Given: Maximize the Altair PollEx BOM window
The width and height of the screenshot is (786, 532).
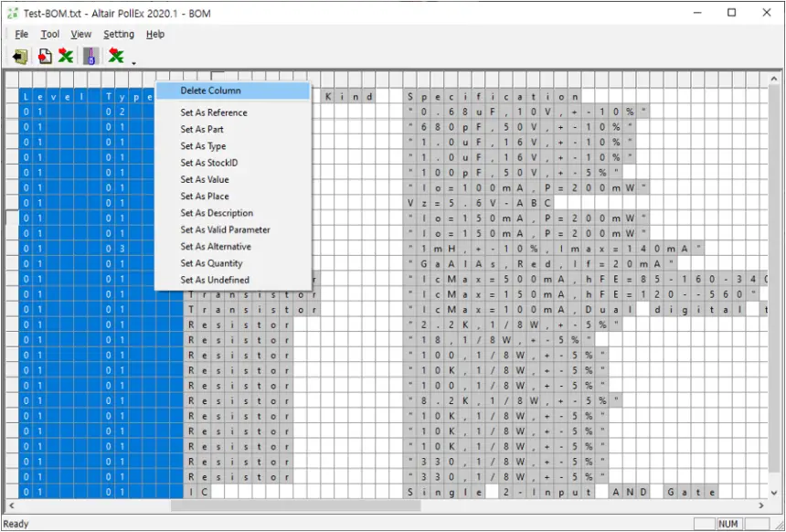Looking at the screenshot, I should (732, 13).
